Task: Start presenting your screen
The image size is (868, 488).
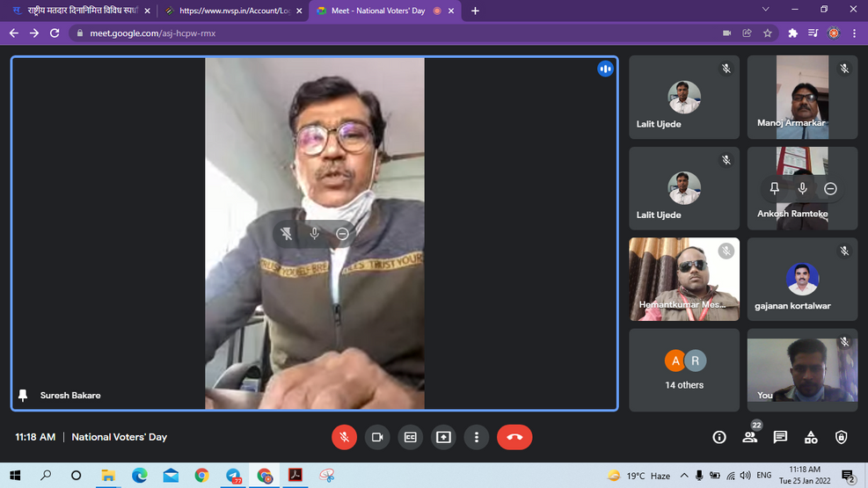Action: pyautogui.click(x=443, y=437)
